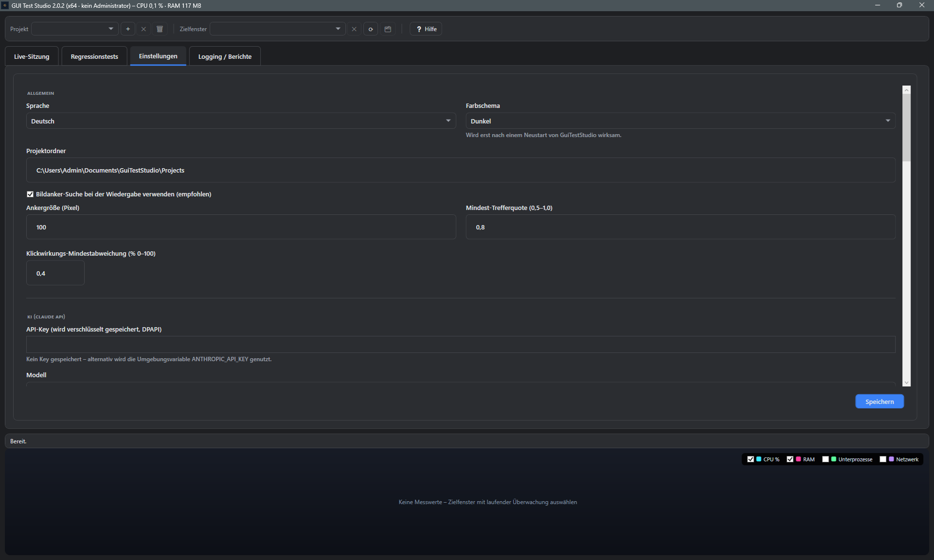This screenshot has width=934, height=560.
Task: Expand the Zielfenster dropdown
Action: tap(277, 29)
